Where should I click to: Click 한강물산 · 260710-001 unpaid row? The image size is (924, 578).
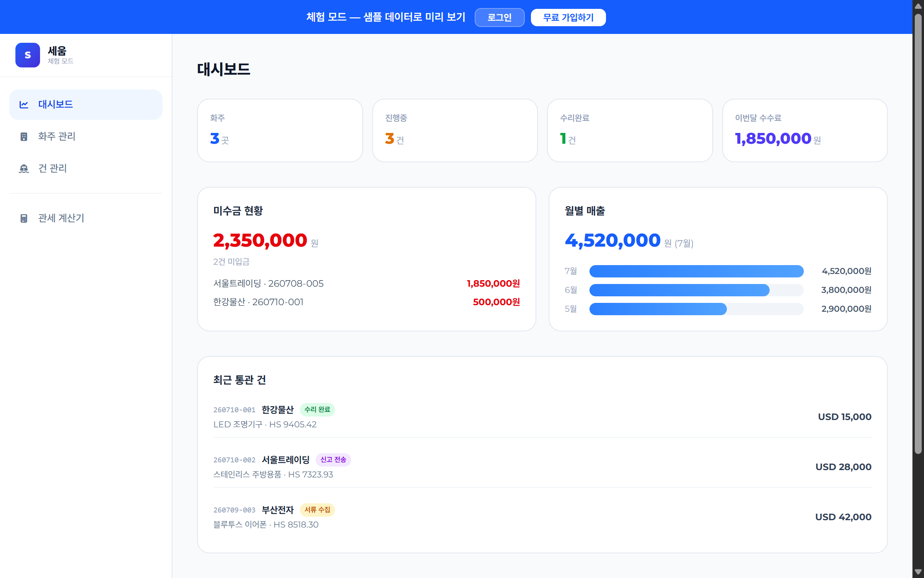tap(367, 302)
